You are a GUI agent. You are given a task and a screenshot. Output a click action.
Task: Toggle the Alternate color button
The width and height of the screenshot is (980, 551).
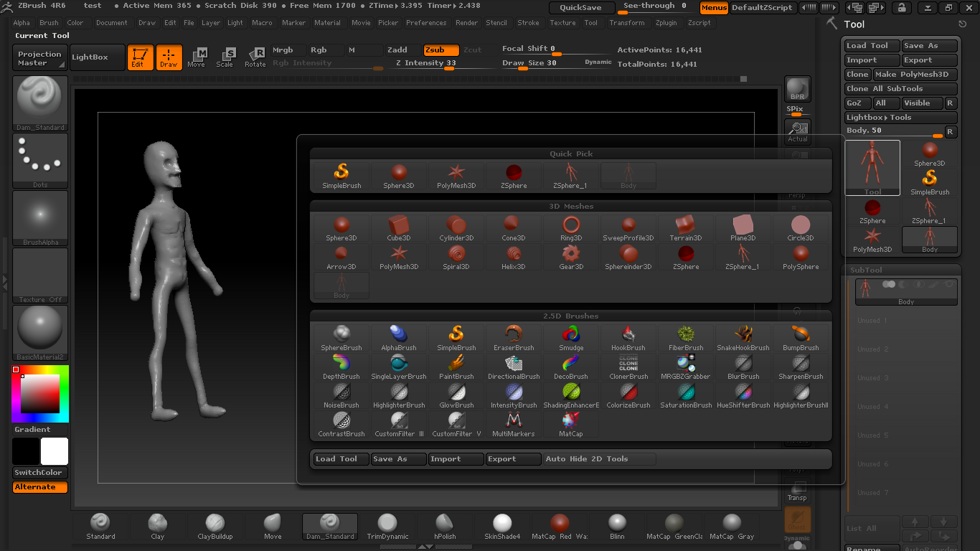(40, 487)
